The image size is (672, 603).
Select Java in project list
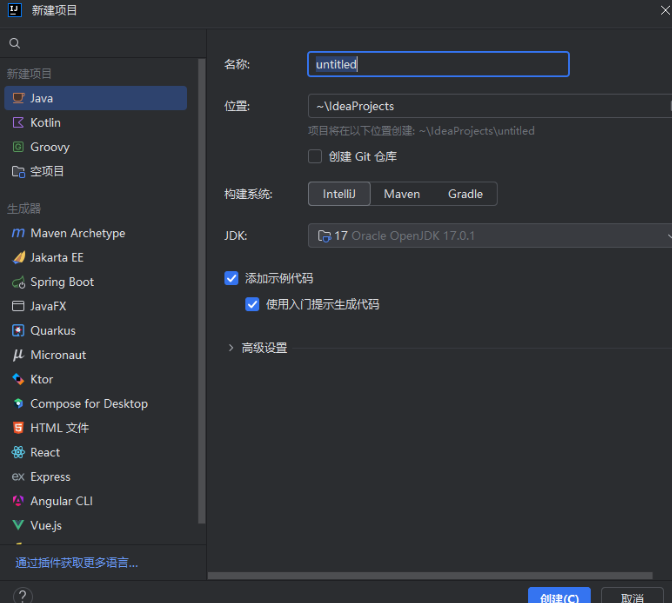pyautogui.click(x=96, y=98)
